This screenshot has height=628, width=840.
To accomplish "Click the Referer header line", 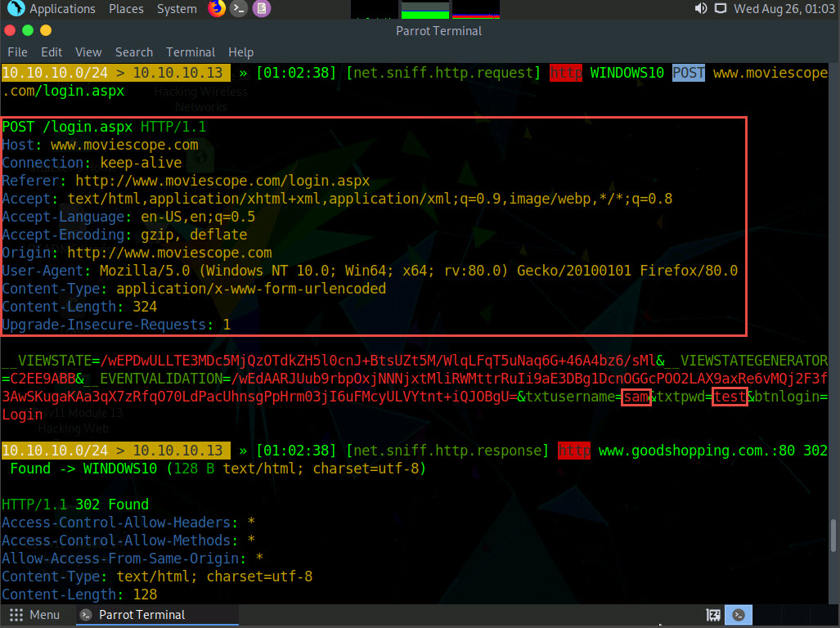I will click(x=186, y=181).
